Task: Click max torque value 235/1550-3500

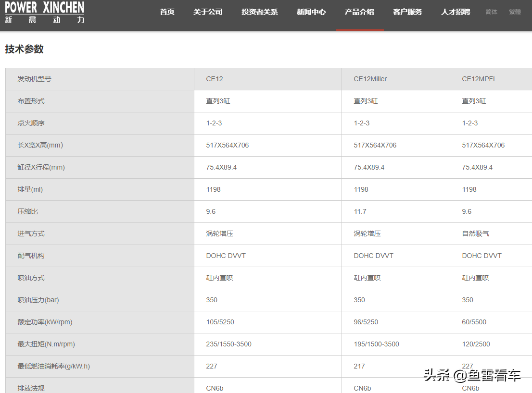Action: click(228, 344)
